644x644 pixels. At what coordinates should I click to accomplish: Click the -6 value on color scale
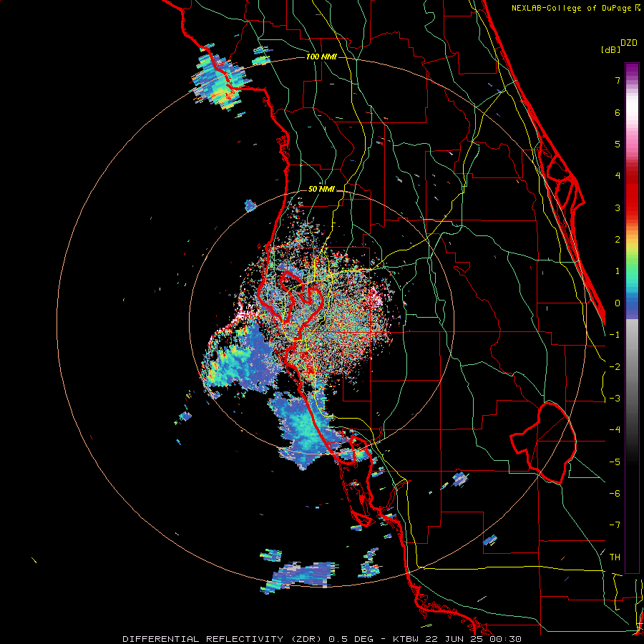pos(615,494)
